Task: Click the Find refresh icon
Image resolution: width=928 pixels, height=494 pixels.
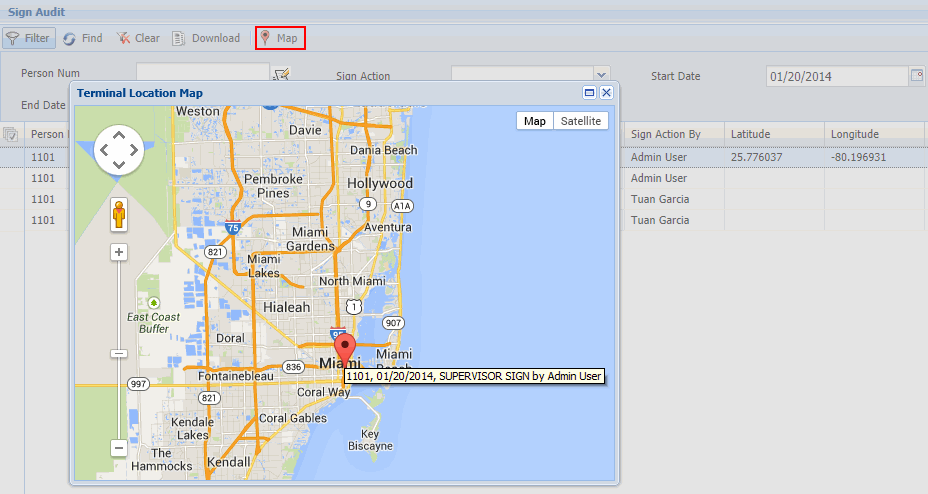Action: click(x=69, y=38)
